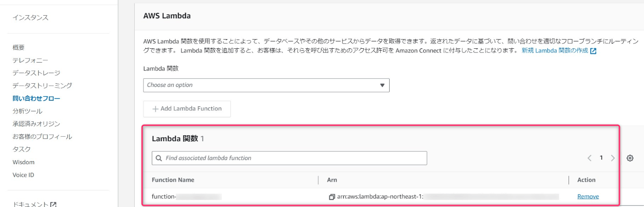Click the function- name cell

187,196
